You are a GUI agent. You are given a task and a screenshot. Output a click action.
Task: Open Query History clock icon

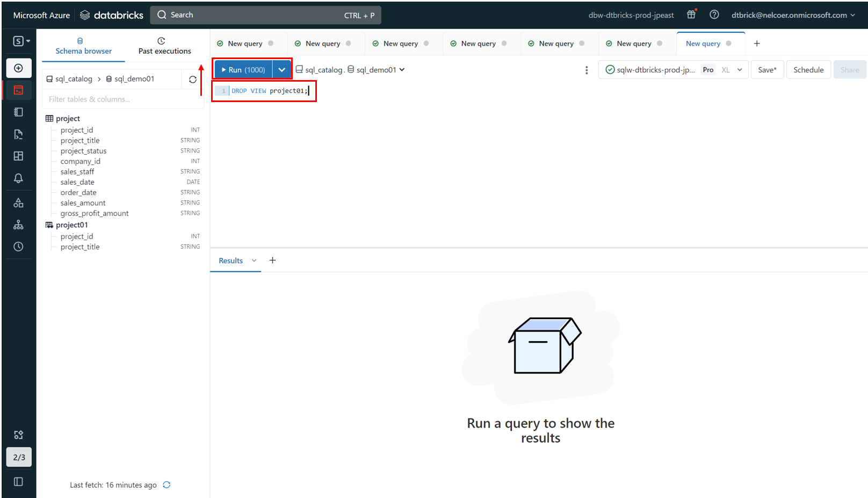[x=18, y=247]
